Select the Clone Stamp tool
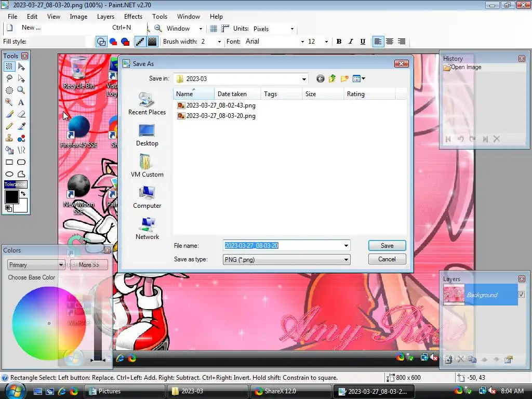 click(x=9, y=138)
